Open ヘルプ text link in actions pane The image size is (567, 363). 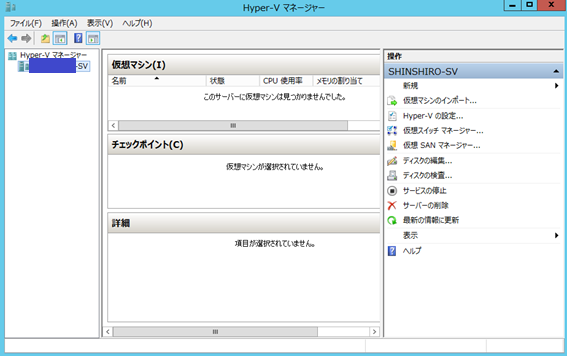point(412,251)
